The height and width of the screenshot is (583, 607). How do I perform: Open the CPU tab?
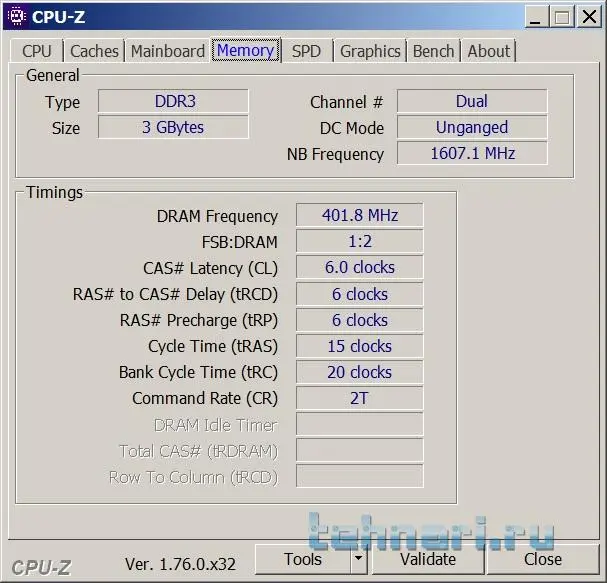[x=36, y=51]
